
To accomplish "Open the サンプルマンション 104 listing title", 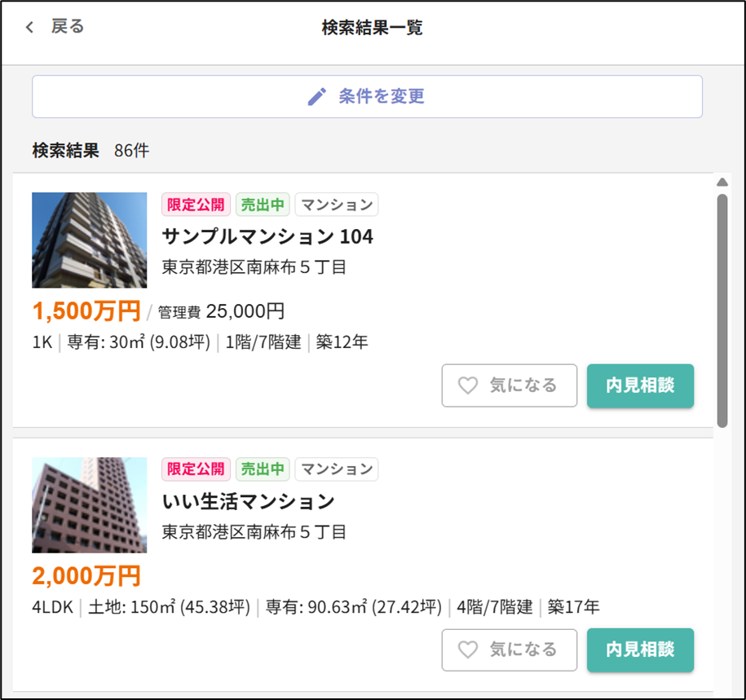I will click(267, 236).
